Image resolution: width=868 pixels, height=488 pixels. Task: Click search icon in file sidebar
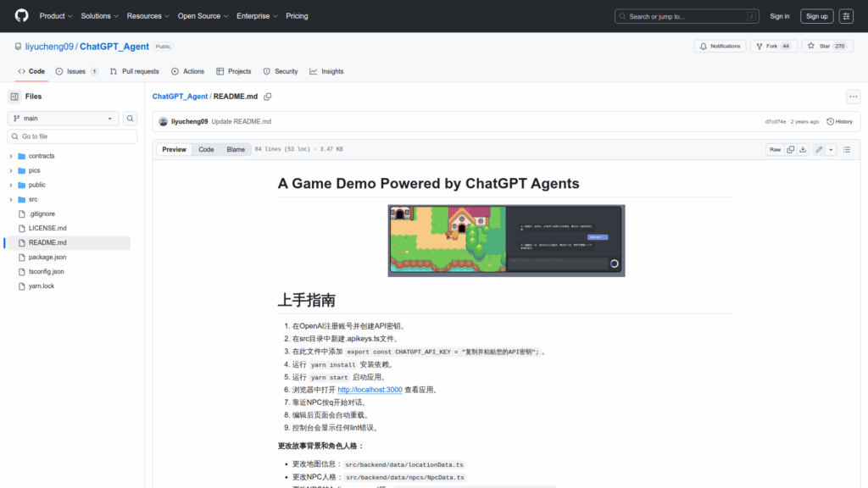tap(131, 119)
